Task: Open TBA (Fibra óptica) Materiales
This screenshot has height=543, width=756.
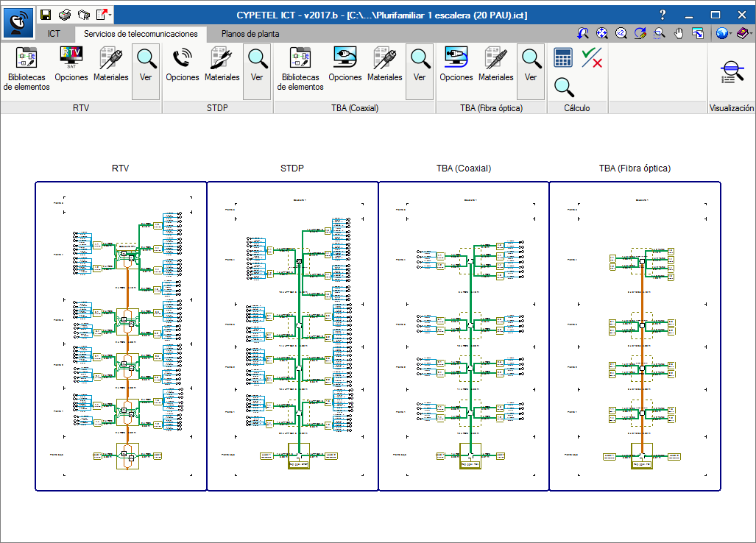Action: point(495,65)
